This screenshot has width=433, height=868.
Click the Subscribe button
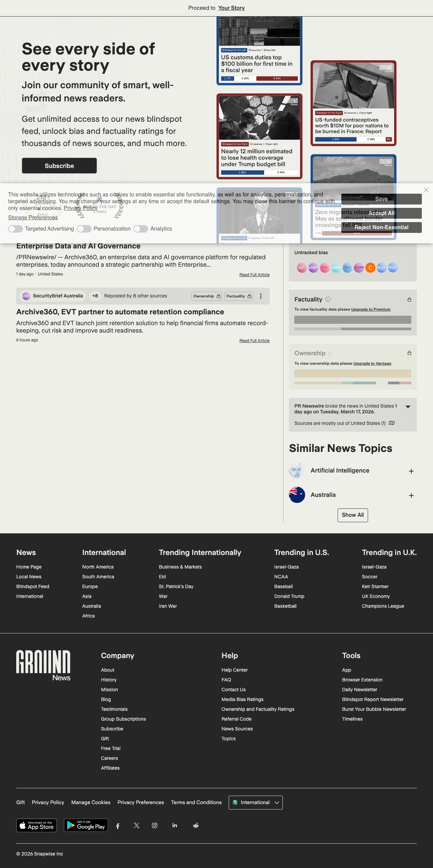coord(59,166)
